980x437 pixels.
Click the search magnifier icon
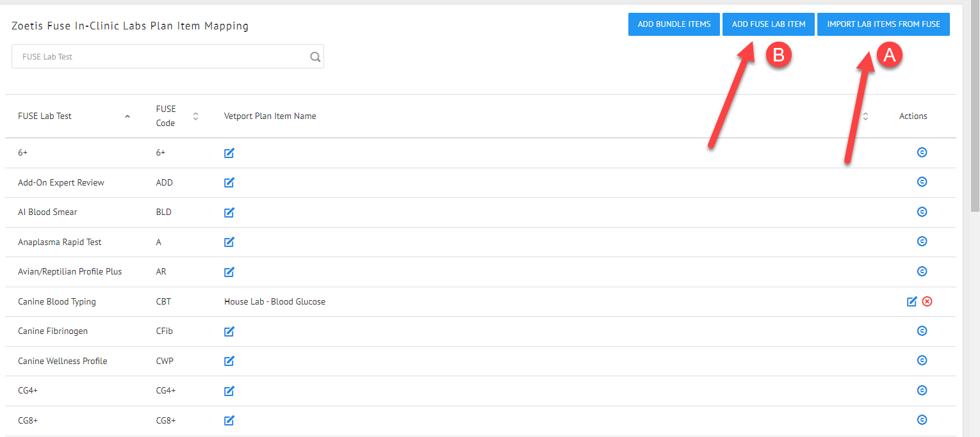(315, 56)
